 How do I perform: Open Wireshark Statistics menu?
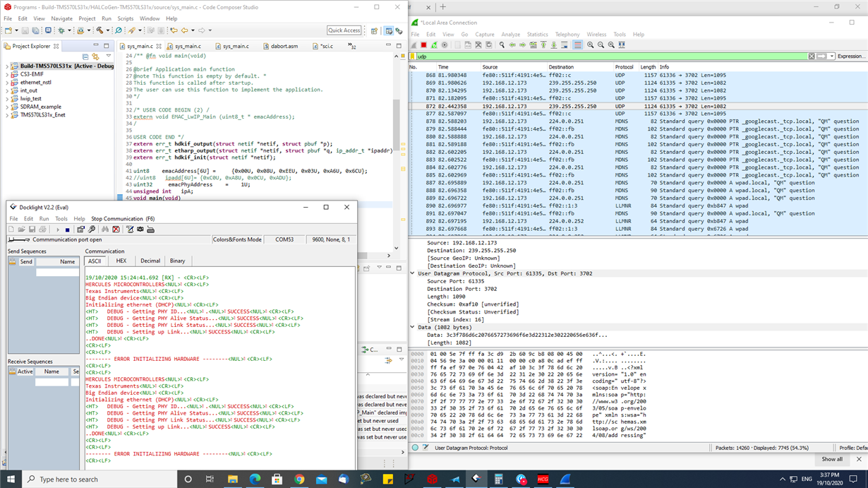coord(537,34)
